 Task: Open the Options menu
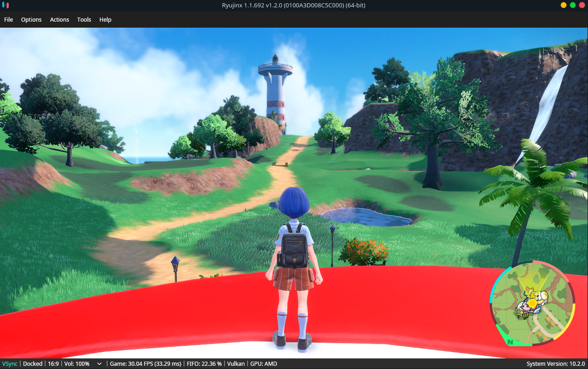coord(31,20)
